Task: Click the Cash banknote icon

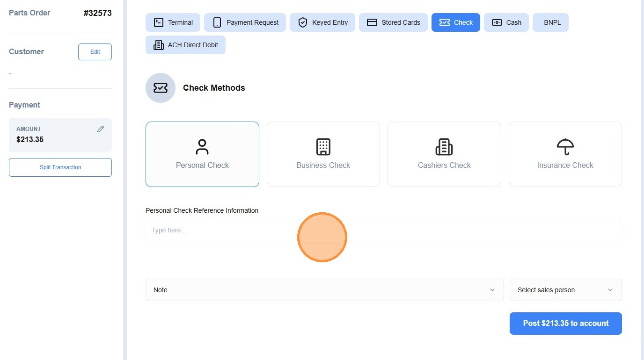Action: click(497, 22)
